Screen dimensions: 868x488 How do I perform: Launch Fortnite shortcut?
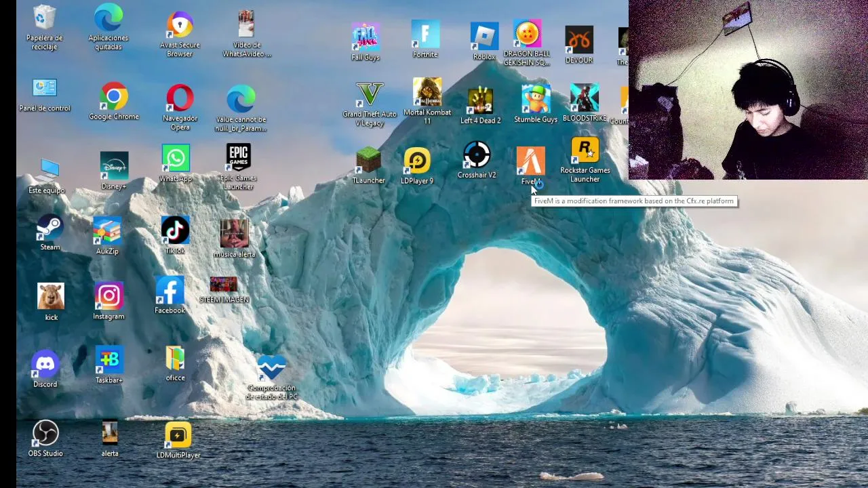point(425,39)
